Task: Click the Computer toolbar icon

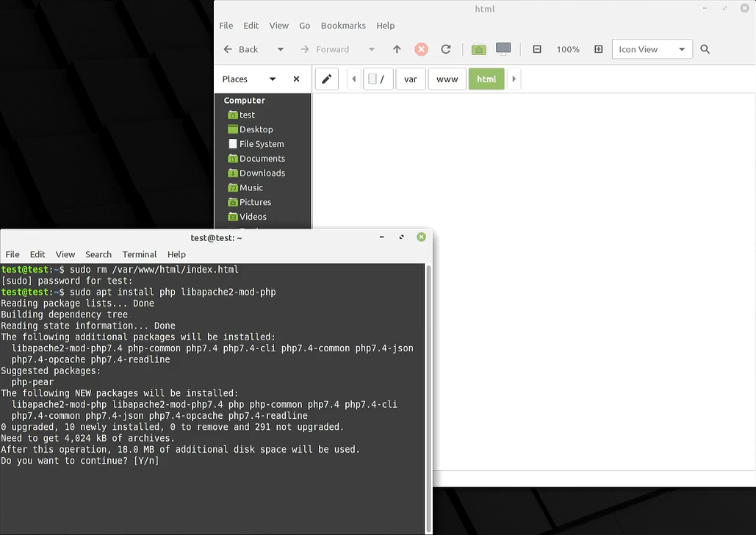Action: coord(503,49)
